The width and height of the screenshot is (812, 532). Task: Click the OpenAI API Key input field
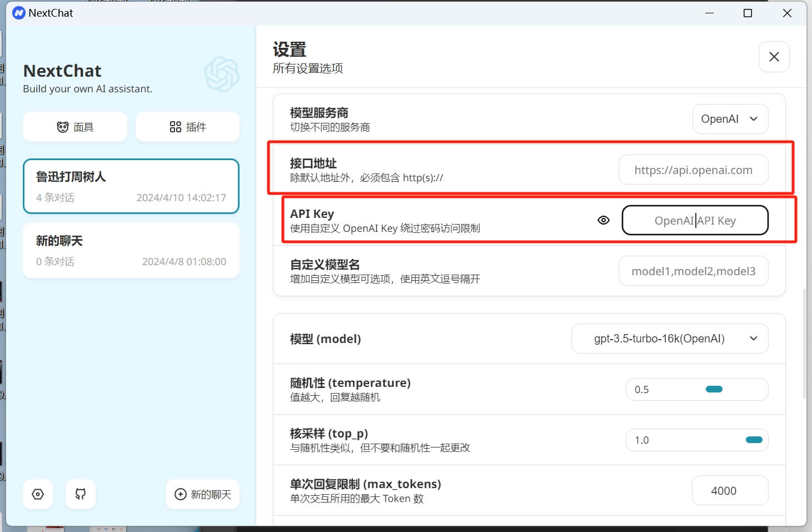(x=695, y=220)
